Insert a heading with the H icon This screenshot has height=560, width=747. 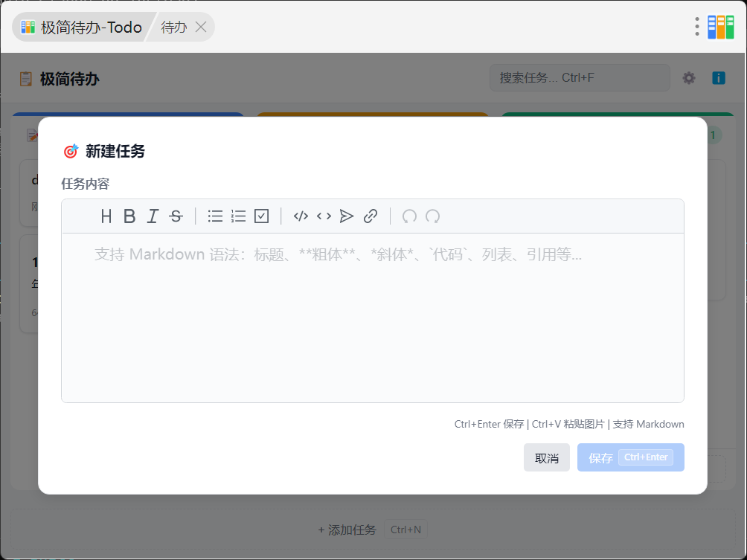pos(106,216)
